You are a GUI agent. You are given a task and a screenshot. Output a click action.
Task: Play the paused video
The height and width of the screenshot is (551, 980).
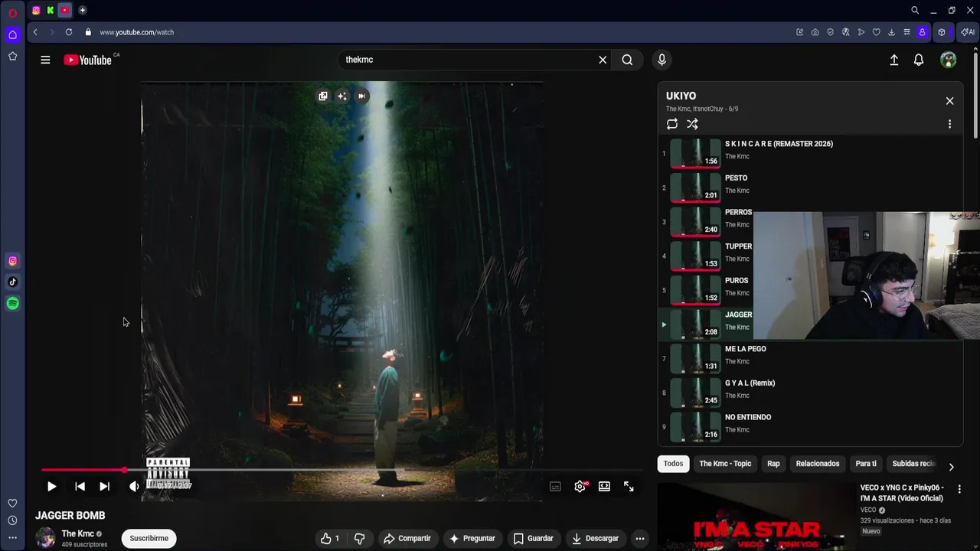[51, 487]
